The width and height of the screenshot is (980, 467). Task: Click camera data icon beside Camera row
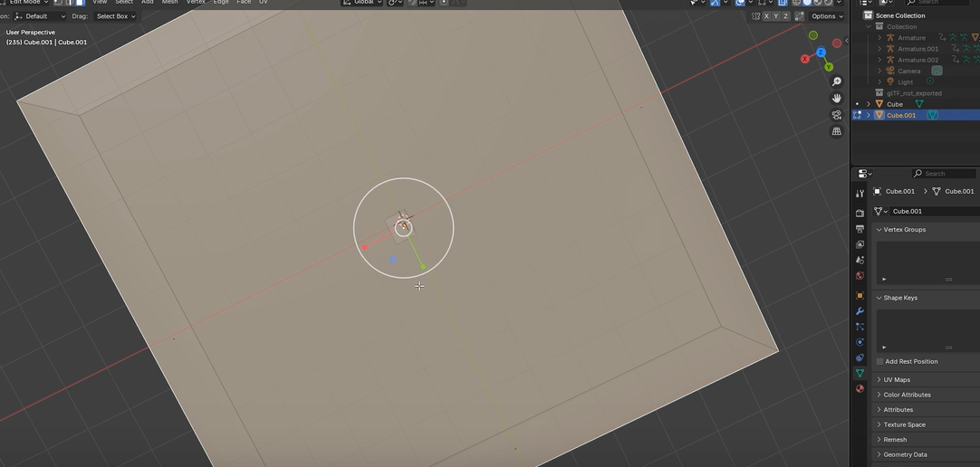937,71
